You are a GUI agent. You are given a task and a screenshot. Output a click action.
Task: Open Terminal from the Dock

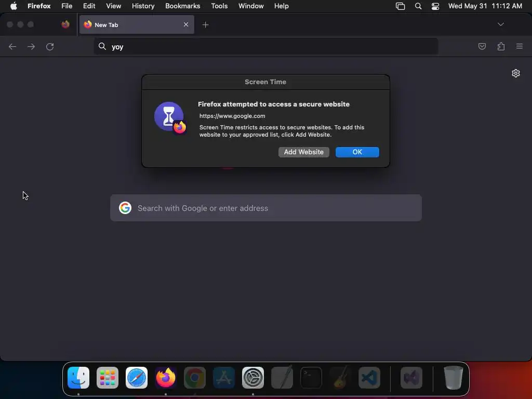coord(311,378)
